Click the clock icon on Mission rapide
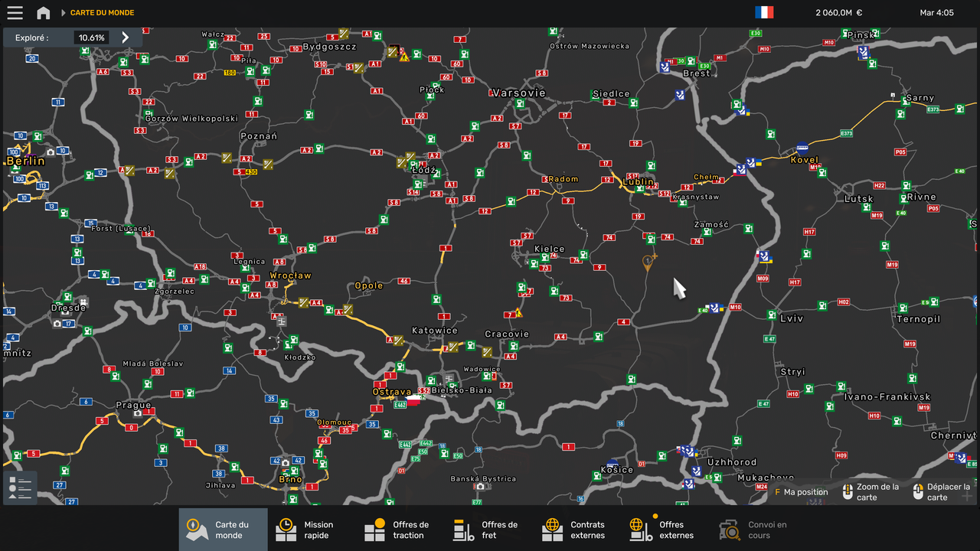 pos(285,528)
